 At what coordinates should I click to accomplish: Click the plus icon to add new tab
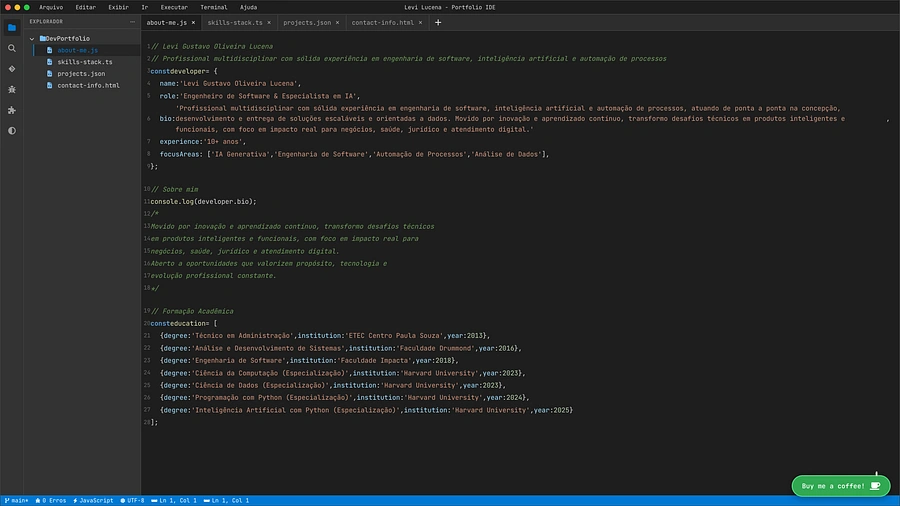pyautogui.click(x=438, y=22)
